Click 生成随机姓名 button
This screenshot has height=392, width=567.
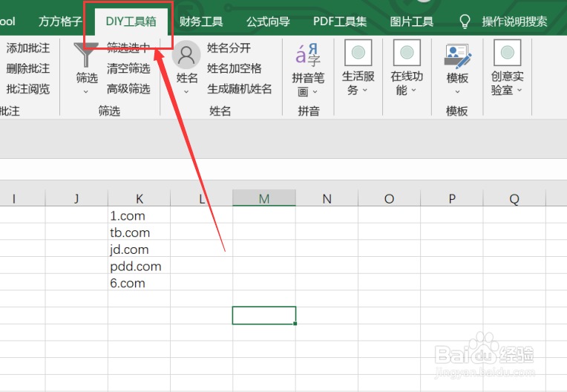point(240,89)
